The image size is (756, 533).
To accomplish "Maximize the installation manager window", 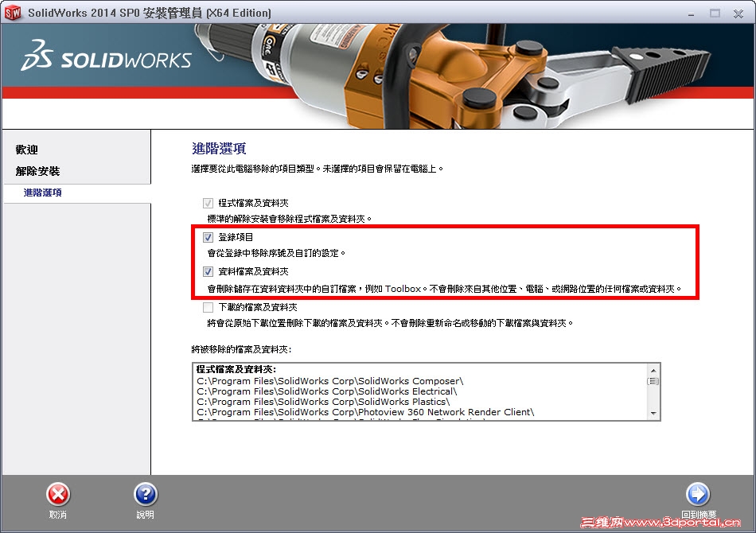I will (x=715, y=14).
